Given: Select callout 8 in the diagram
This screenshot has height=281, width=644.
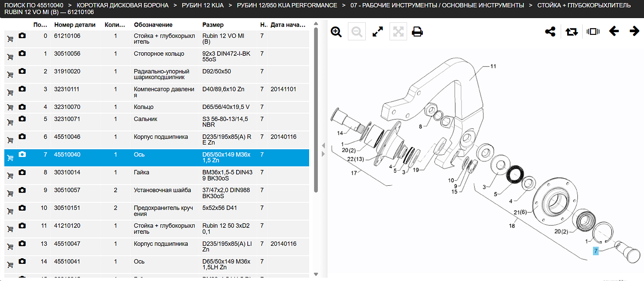Looking at the screenshot, I should [x=420, y=126].
